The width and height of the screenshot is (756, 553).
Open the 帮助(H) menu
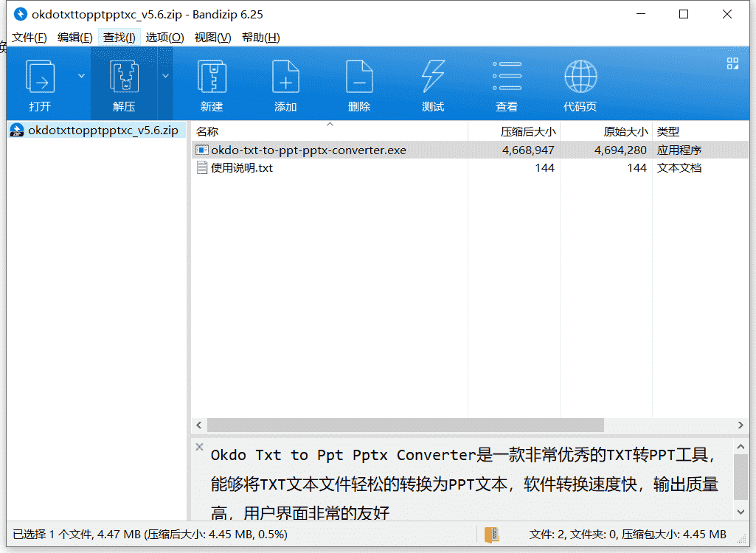pyautogui.click(x=261, y=38)
